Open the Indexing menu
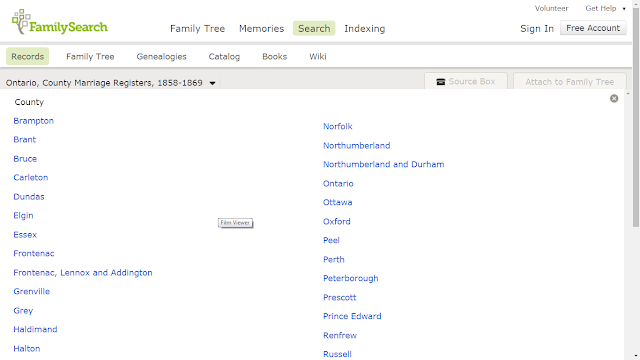The height and width of the screenshot is (360, 640). [x=364, y=29]
